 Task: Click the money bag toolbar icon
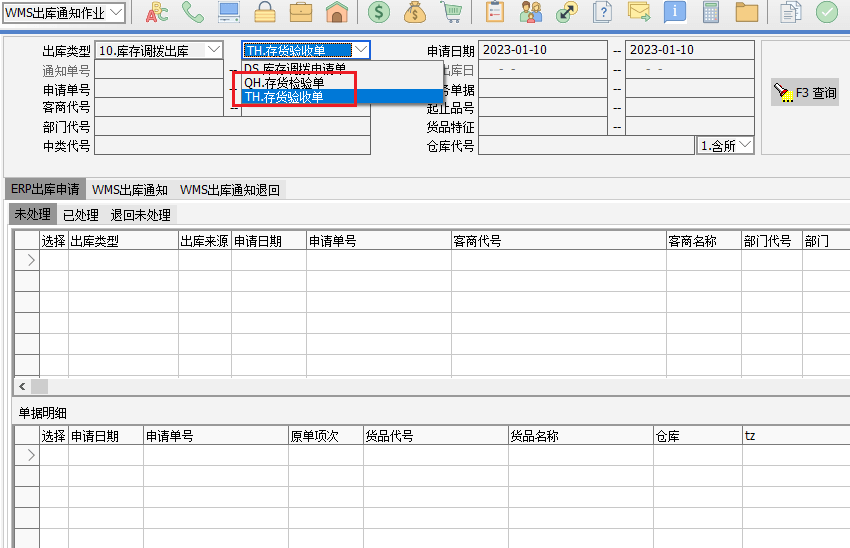point(415,12)
